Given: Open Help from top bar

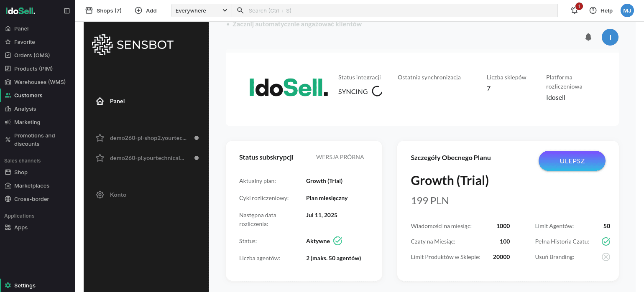Looking at the screenshot, I should pos(601,10).
